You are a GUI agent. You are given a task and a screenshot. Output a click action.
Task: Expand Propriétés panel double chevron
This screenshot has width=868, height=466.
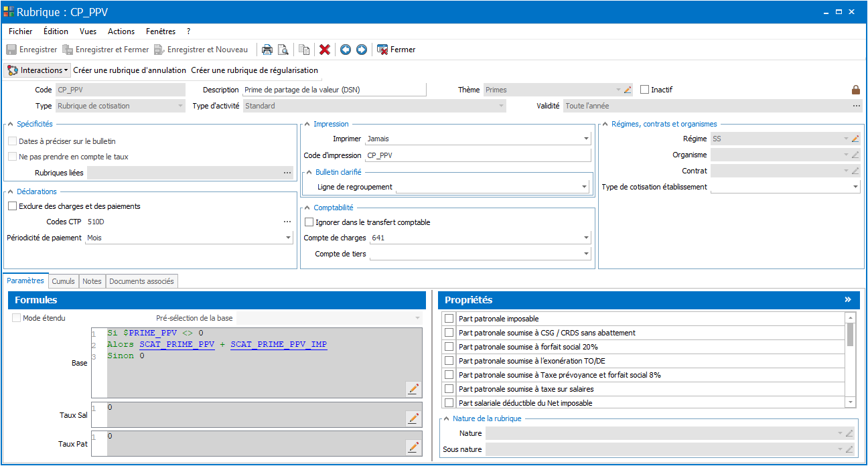click(848, 300)
